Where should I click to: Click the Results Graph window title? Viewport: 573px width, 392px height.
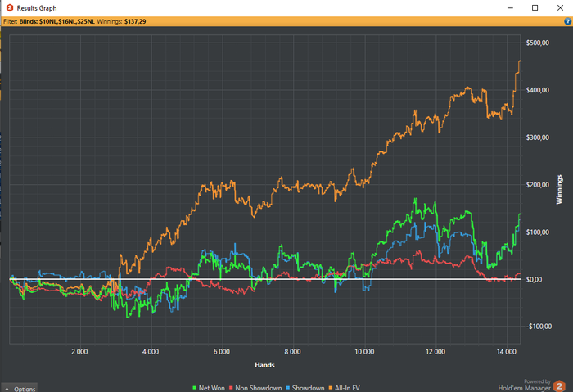coord(37,8)
